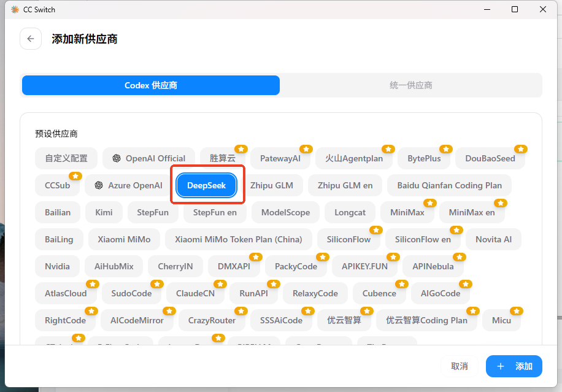Pick the APINebula preset
This screenshot has height=392, width=562.
(x=433, y=266)
